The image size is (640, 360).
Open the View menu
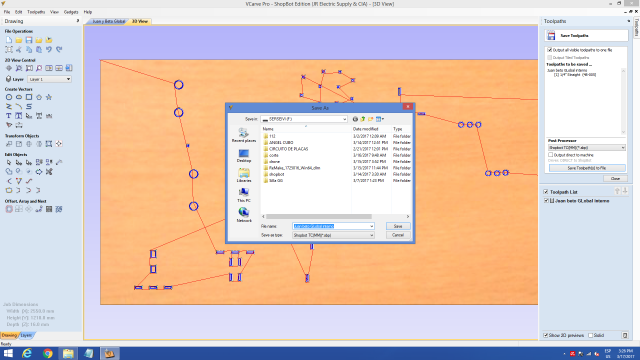54,12
